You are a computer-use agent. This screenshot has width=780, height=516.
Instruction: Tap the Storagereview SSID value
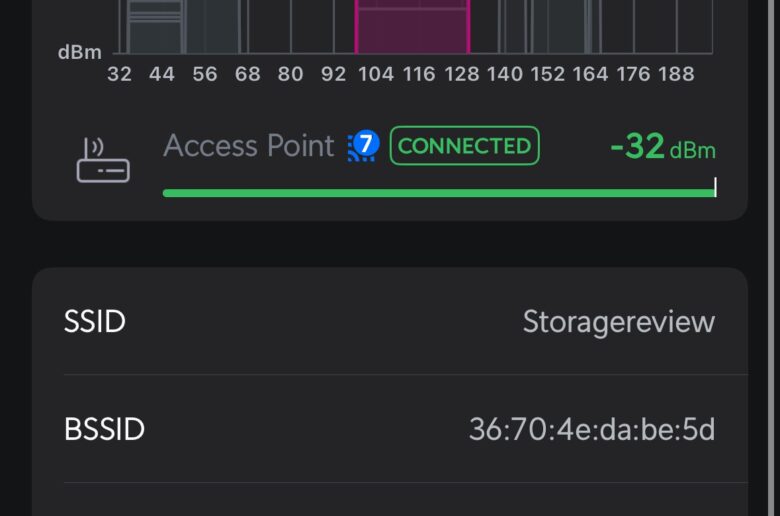(x=619, y=321)
